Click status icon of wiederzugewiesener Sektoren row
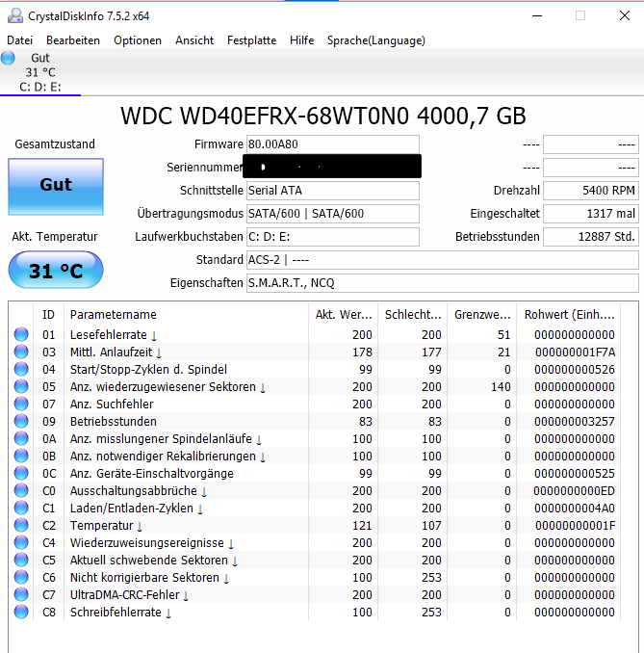Image resolution: width=644 pixels, height=653 pixels. (21, 386)
